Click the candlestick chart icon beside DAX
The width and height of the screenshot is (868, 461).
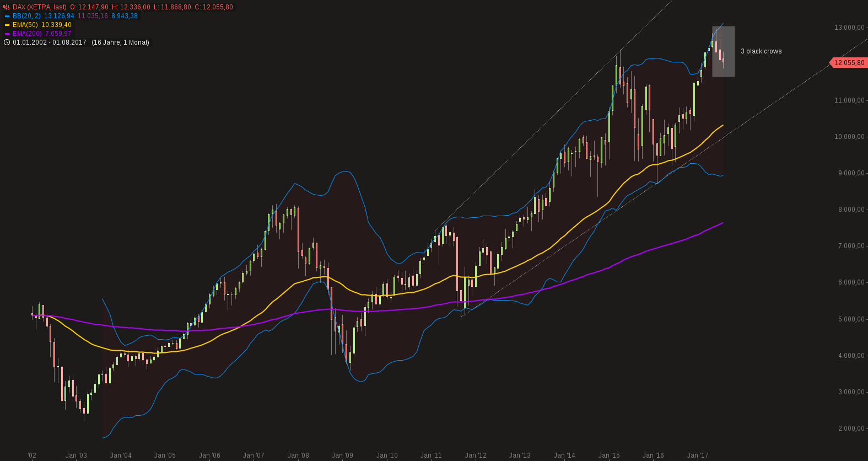pyautogui.click(x=7, y=7)
